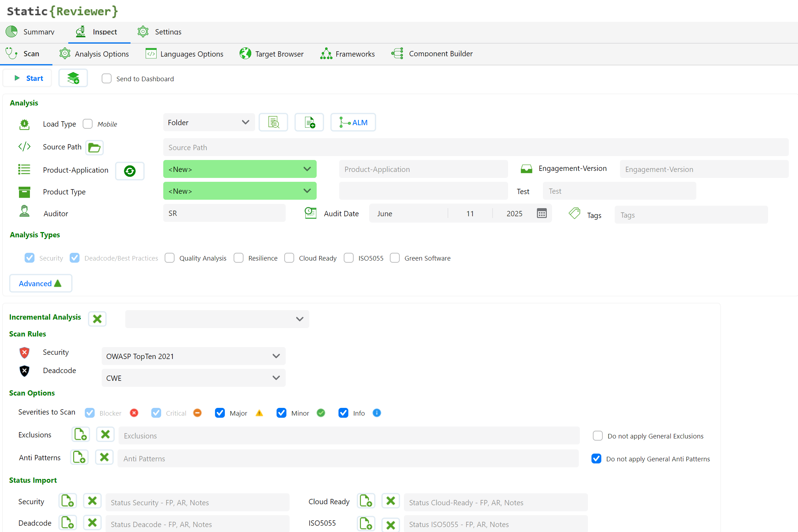Expand the OWASP TopTen 2021 security rules dropdown
Screen dimensions: 798x532
click(193, 356)
